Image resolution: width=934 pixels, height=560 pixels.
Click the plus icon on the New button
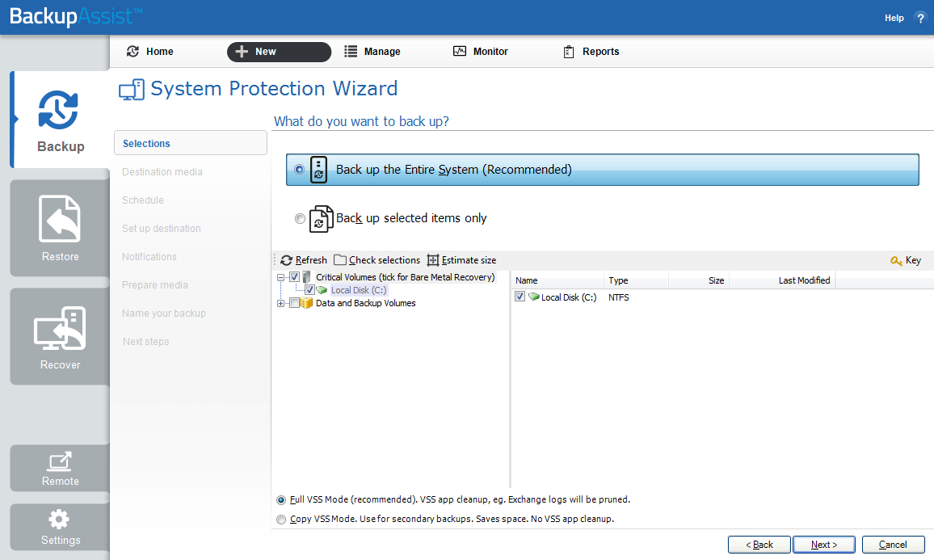[242, 52]
